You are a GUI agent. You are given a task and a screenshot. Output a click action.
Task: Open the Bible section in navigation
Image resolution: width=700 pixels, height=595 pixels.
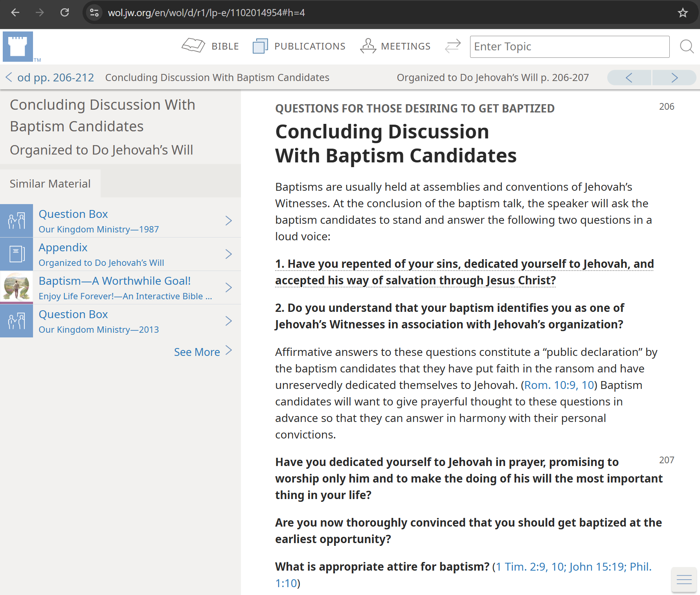click(x=210, y=46)
